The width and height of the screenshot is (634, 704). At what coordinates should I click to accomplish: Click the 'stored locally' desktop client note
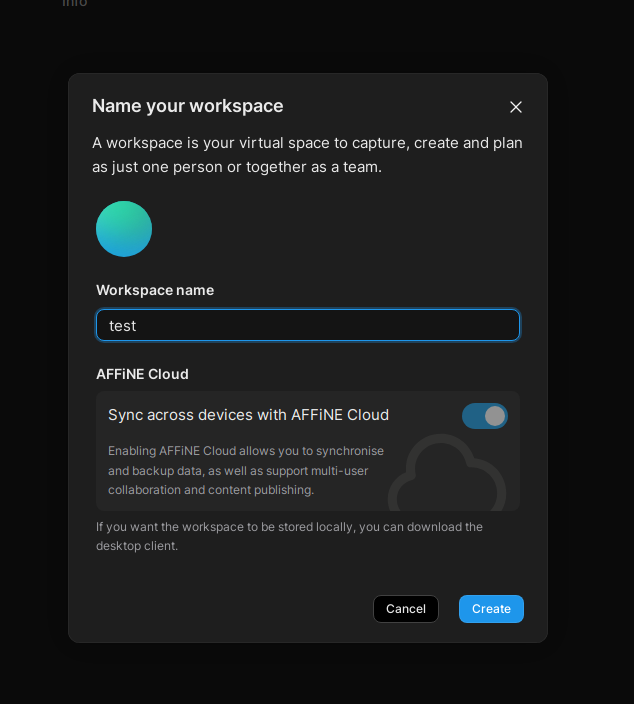coord(289,536)
